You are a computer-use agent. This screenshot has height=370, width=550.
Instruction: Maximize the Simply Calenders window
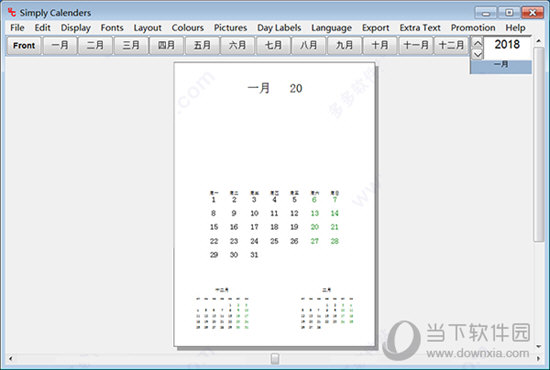click(x=509, y=13)
